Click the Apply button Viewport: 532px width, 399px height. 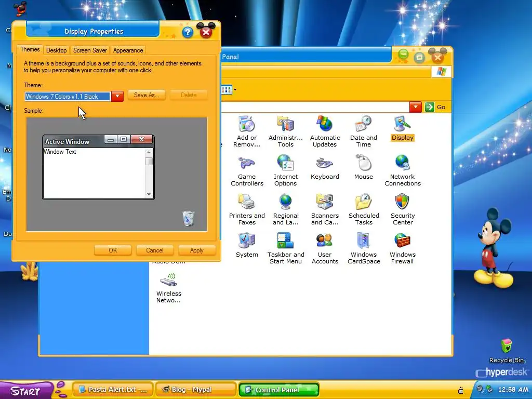[x=197, y=250]
